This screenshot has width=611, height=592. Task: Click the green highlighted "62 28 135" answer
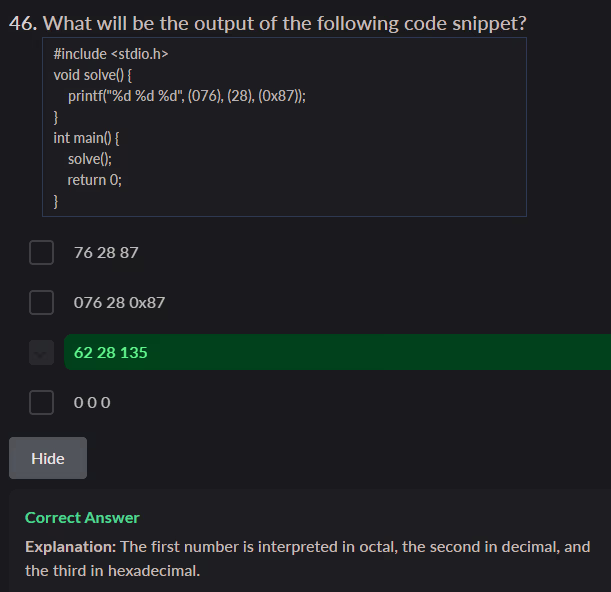(111, 352)
